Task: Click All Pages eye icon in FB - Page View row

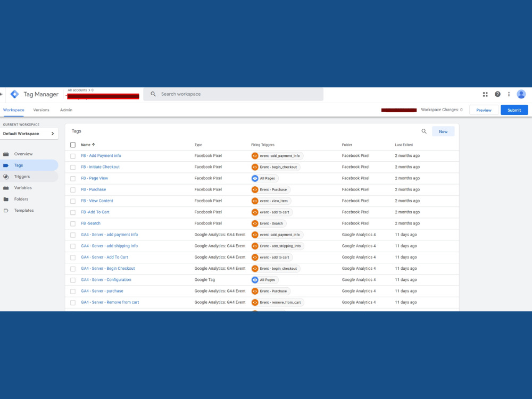Action: pos(255,178)
